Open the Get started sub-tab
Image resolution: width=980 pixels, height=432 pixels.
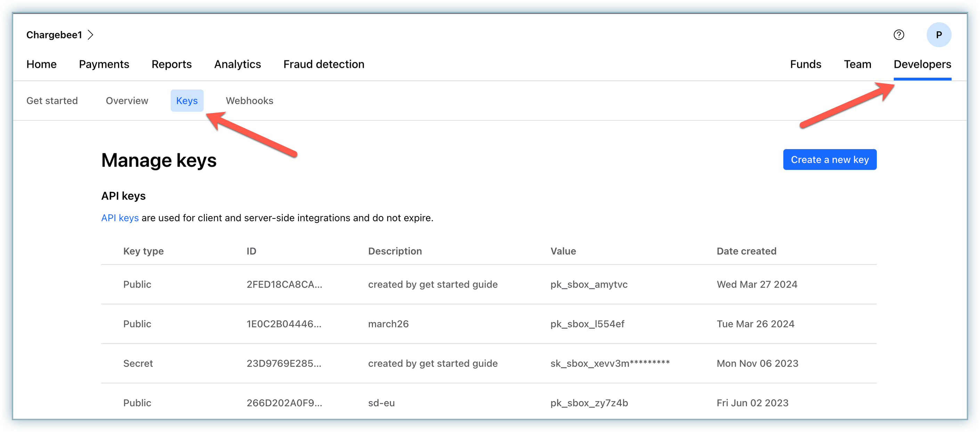[x=52, y=101]
